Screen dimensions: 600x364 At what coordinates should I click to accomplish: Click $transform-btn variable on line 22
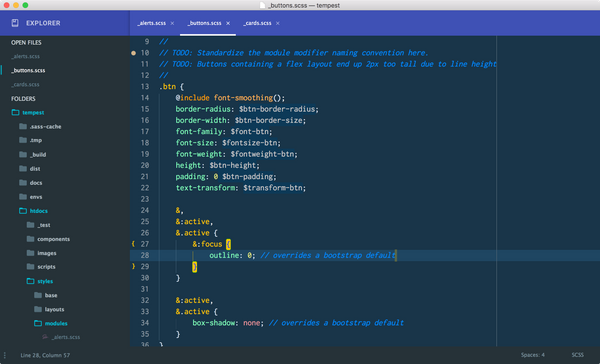pos(272,188)
